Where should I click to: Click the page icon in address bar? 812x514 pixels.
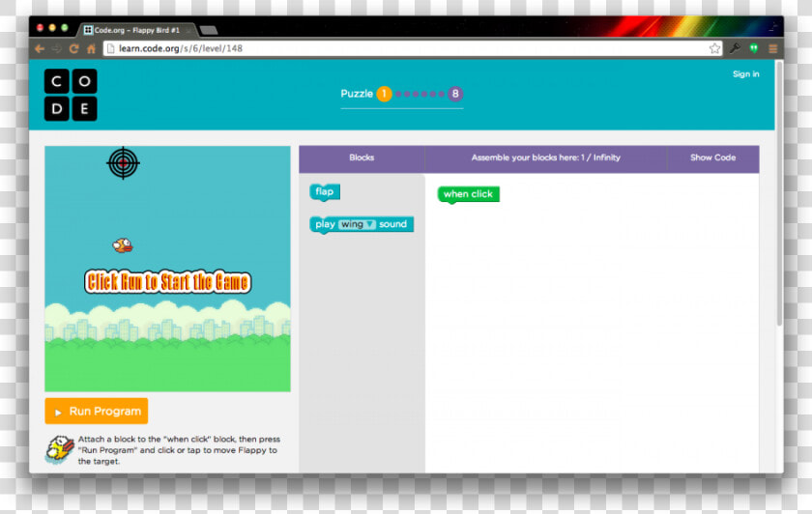point(110,48)
